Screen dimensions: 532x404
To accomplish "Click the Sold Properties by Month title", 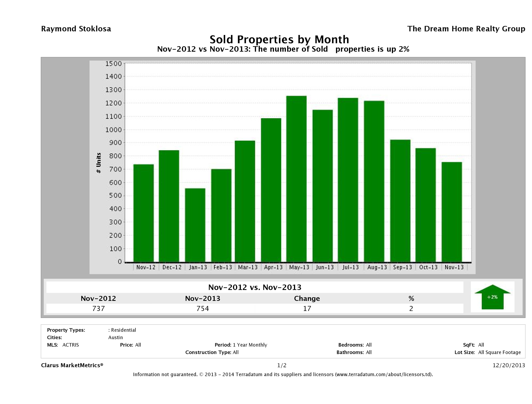I will click(279, 39).
